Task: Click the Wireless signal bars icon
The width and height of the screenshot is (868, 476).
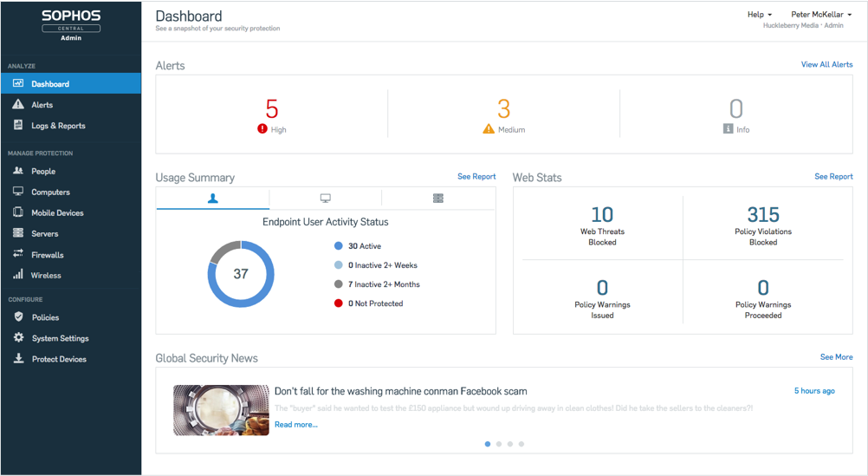Action: 18,275
